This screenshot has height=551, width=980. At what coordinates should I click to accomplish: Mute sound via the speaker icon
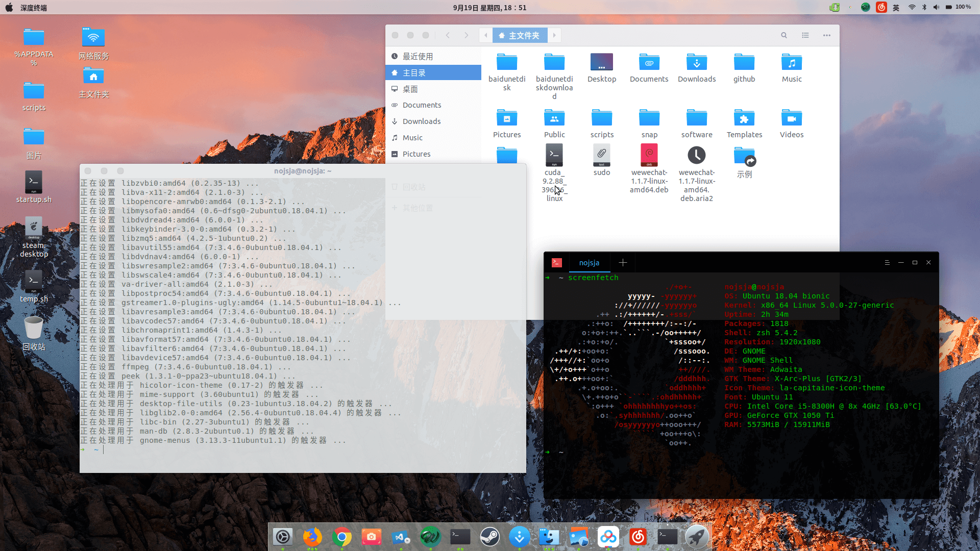pos(936,7)
